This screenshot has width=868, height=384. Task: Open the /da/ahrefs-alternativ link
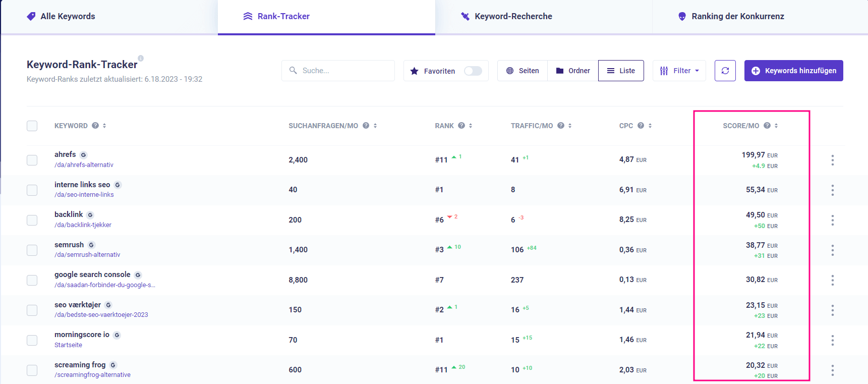point(84,165)
